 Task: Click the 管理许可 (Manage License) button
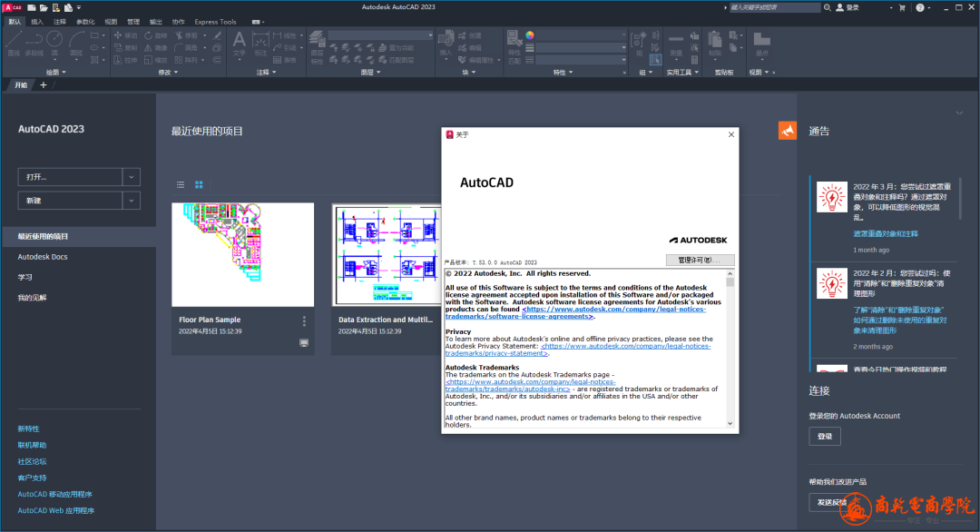700,261
